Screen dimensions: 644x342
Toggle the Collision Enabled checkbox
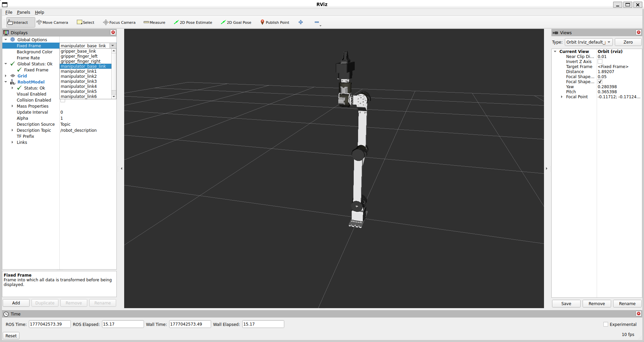(63, 100)
